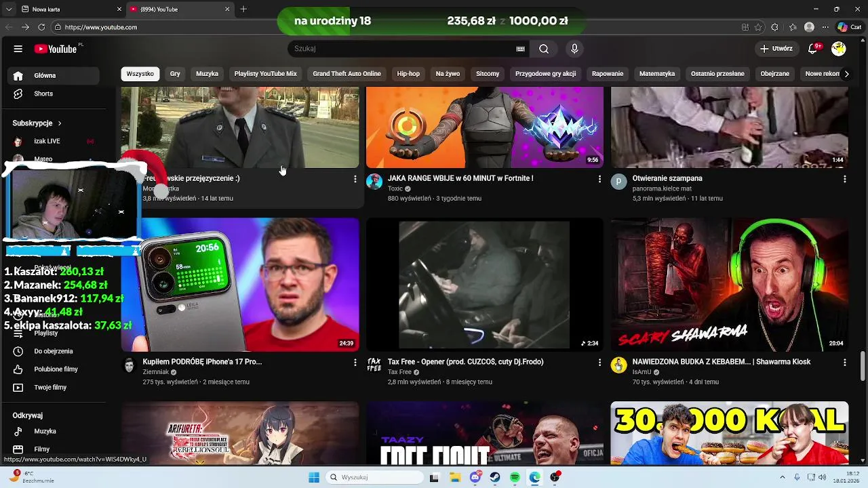Select the Muzyka filter chip
Viewport: 868px width, 488px height.
pos(207,74)
